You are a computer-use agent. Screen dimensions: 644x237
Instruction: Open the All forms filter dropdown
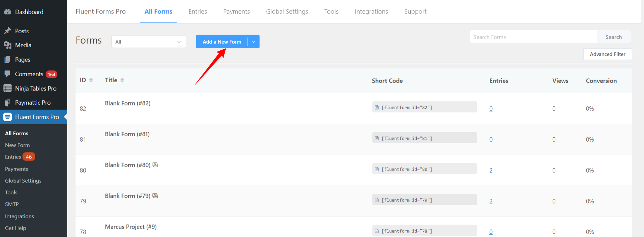(x=149, y=42)
